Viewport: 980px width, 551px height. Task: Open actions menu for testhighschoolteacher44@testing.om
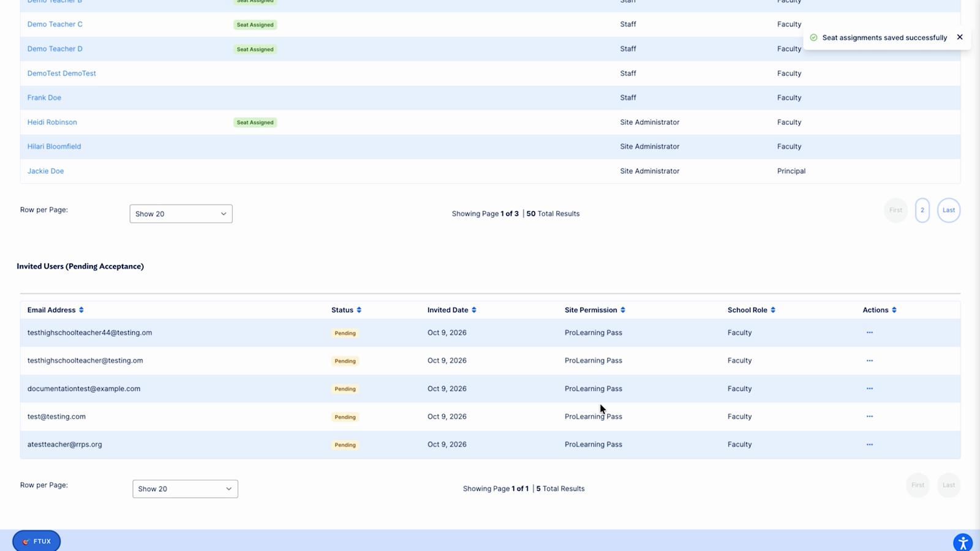(x=869, y=332)
